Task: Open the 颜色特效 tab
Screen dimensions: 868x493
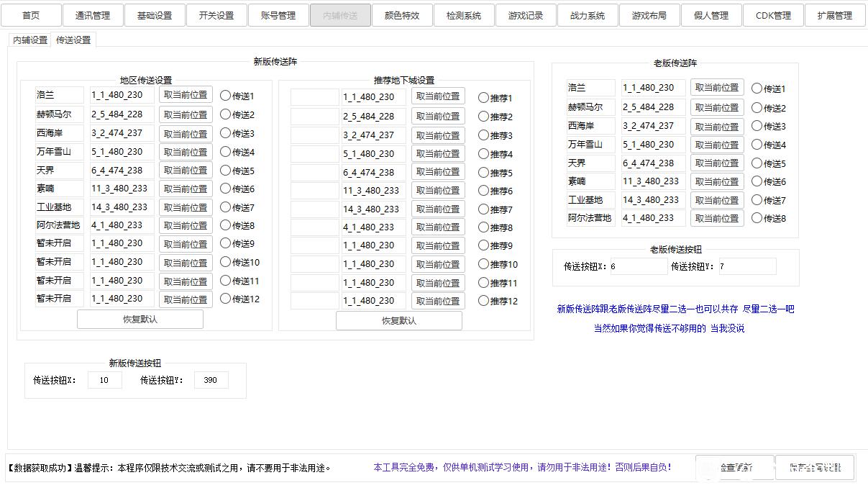Action: 402,15
